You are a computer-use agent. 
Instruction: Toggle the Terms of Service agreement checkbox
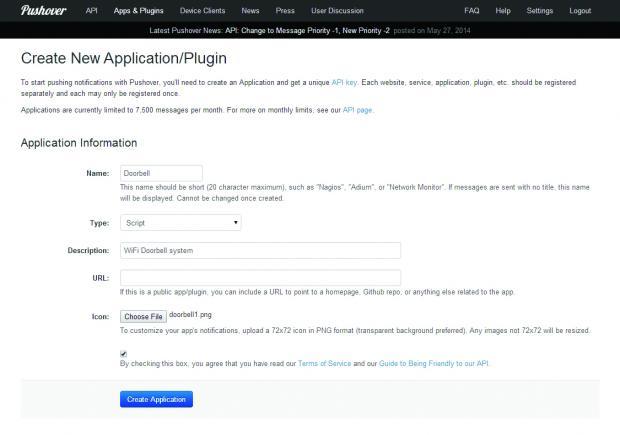pos(123,353)
